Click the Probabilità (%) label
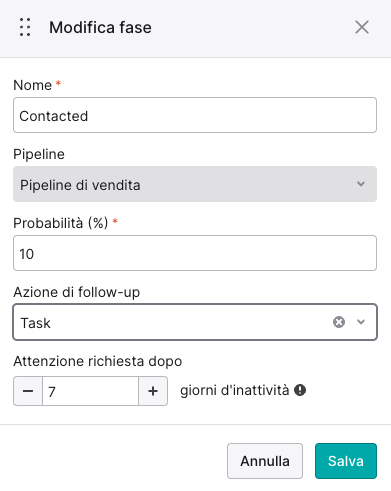 pyautogui.click(x=61, y=223)
